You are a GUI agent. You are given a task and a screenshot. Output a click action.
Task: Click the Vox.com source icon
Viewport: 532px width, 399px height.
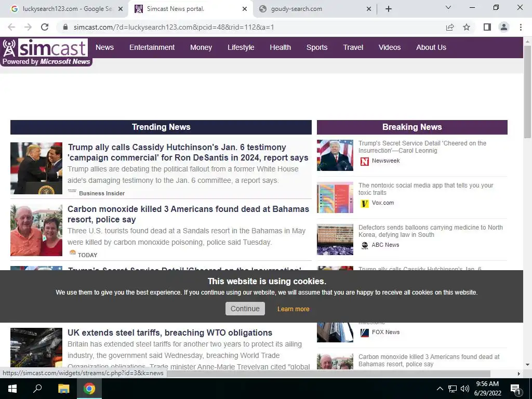pos(364,203)
